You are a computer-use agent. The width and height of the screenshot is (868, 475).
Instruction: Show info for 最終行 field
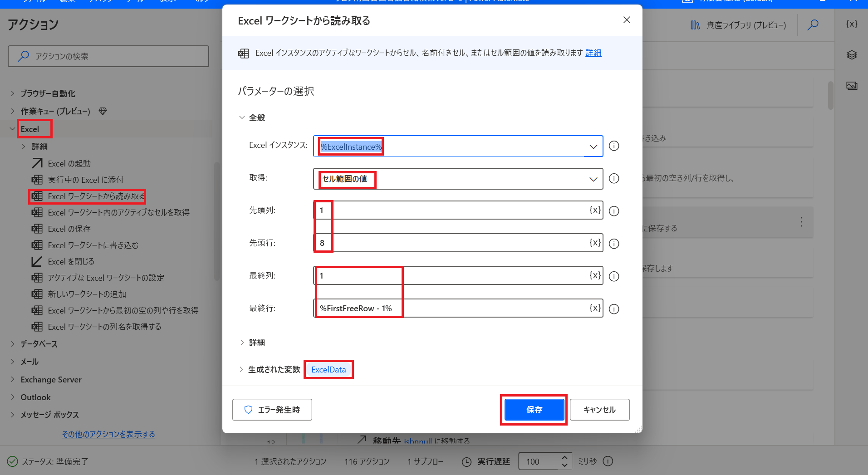click(x=614, y=309)
